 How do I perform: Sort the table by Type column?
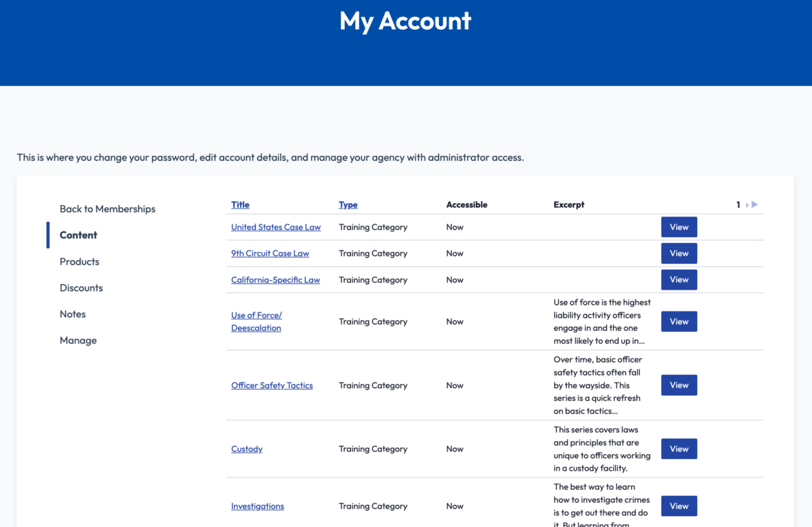pyautogui.click(x=348, y=204)
